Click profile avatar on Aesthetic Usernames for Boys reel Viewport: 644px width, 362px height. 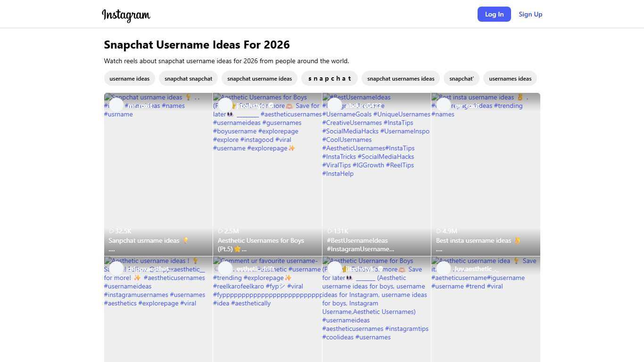(225, 105)
